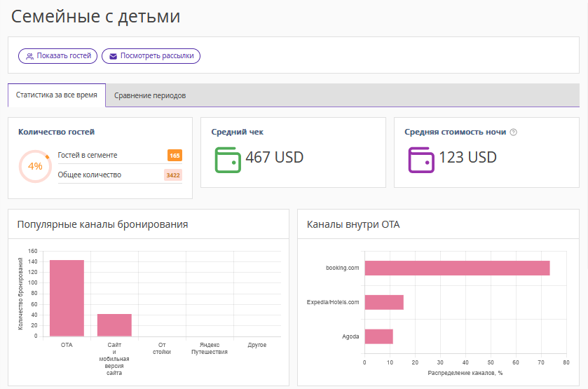Select the booking.com bar in OTA chart
This screenshot has height=389, width=588.
tap(456, 268)
